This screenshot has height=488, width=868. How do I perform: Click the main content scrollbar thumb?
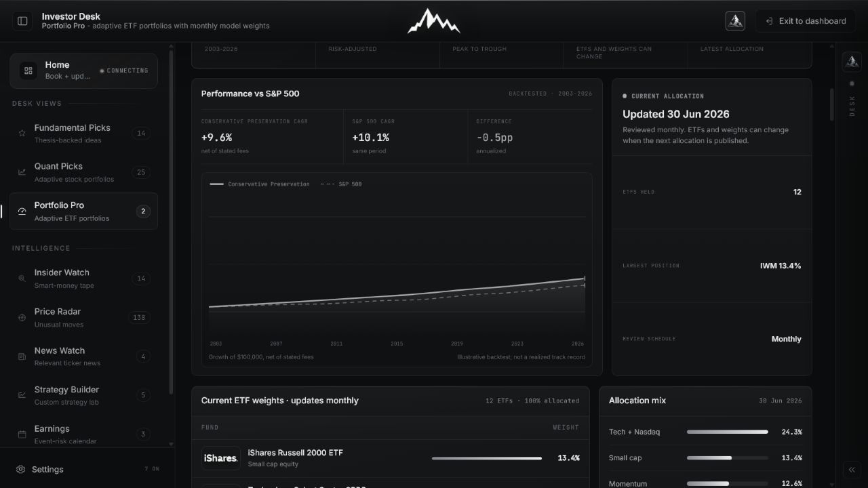coord(832,104)
